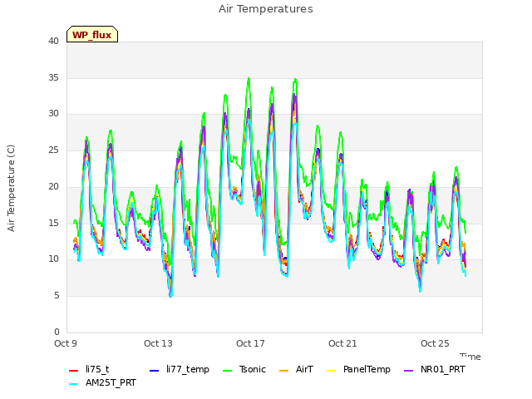This screenshot has width=532, height=399.
Task: Click the Air Temperatures chart title
Action: click(266, 9)
